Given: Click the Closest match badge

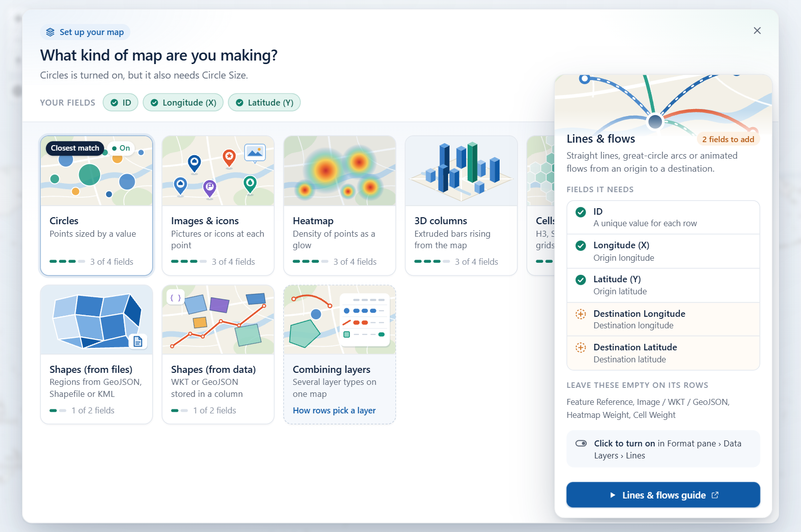Looking at the screenshot, I should (x=75, y=148).
